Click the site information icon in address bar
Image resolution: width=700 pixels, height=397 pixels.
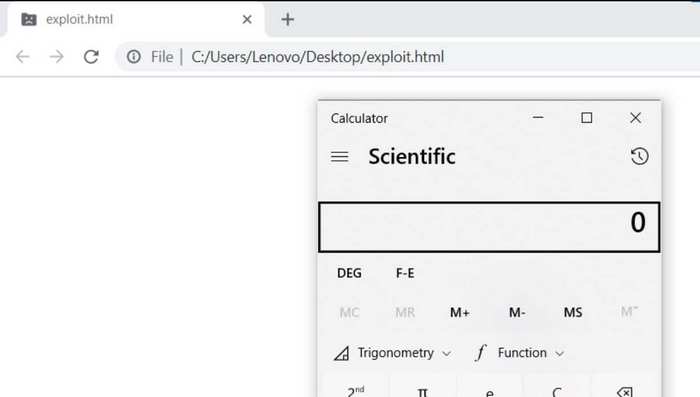click(x=133, y=57)
